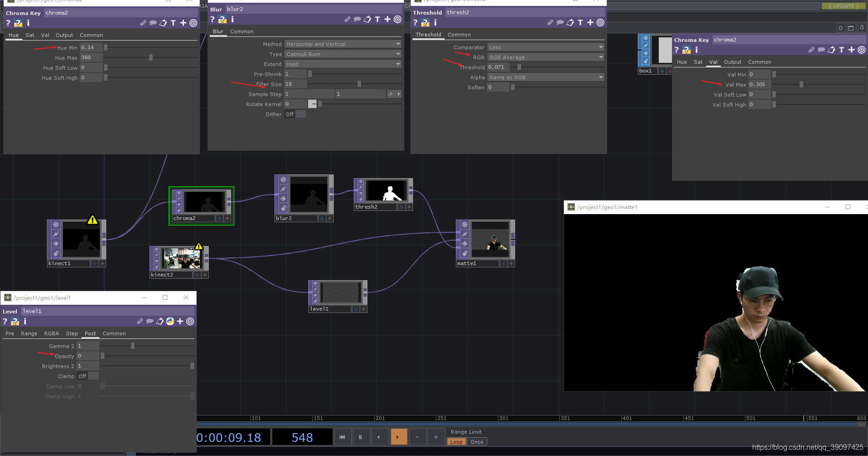Screen dimensions: 868x456
Task: Open Sample Step unit P dropdown
Action: pos(394,94)
